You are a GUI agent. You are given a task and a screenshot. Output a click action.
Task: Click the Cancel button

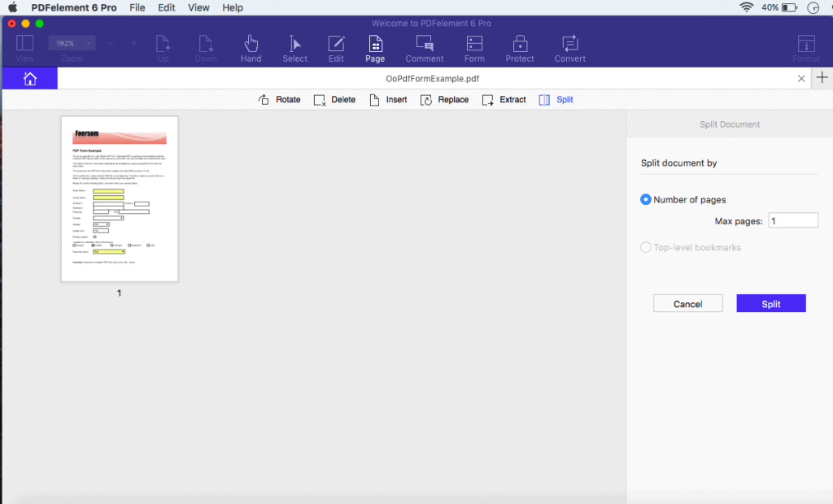[687, 303]
